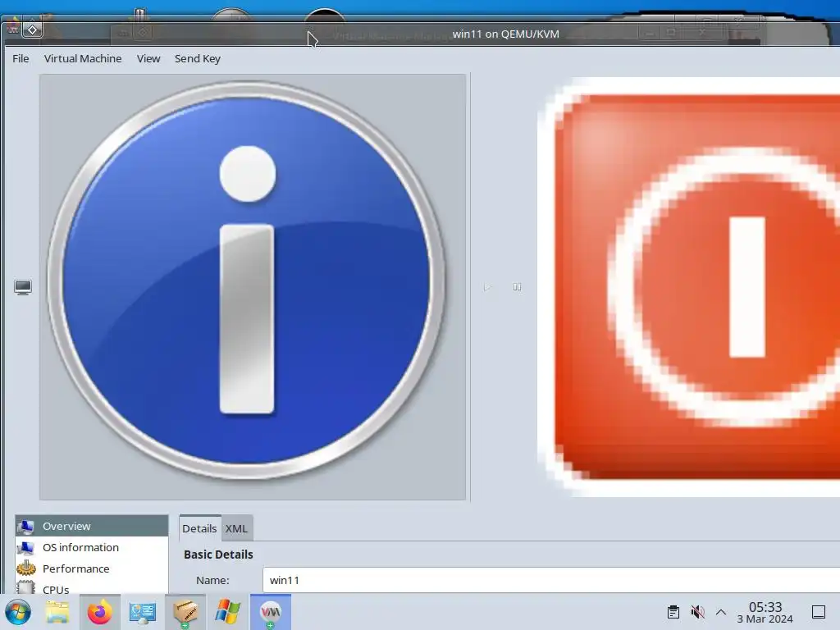This screenshot has height=630, width=840.
Task: Open the file manager from taskbar
Action: click(x=57, y=612)
